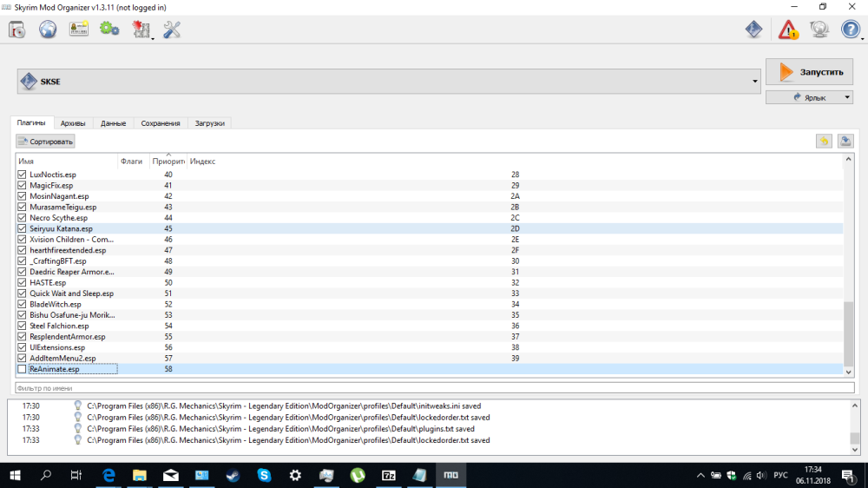
Task: Open Task View in the taskbar
Action: (x=76, y=475)
